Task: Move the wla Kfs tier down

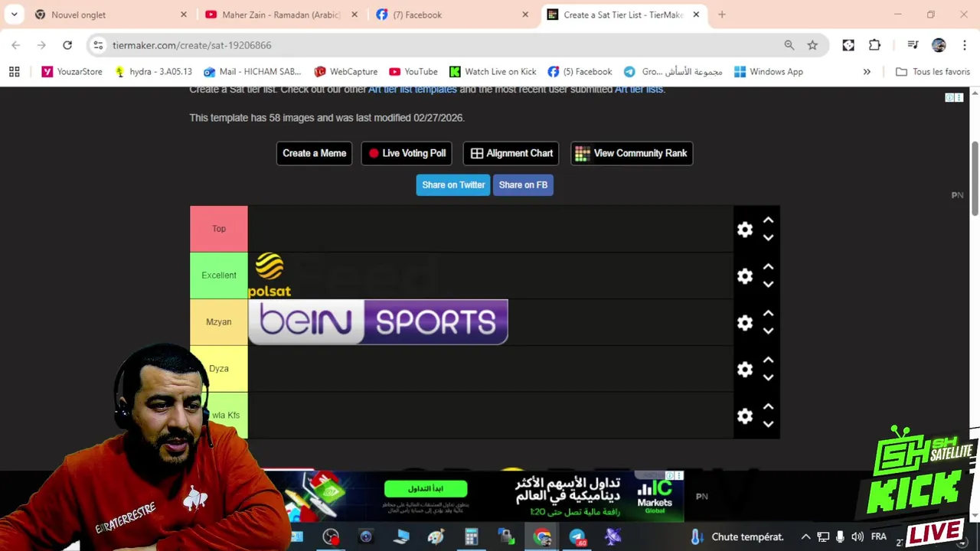Action: tap(768, 424)
